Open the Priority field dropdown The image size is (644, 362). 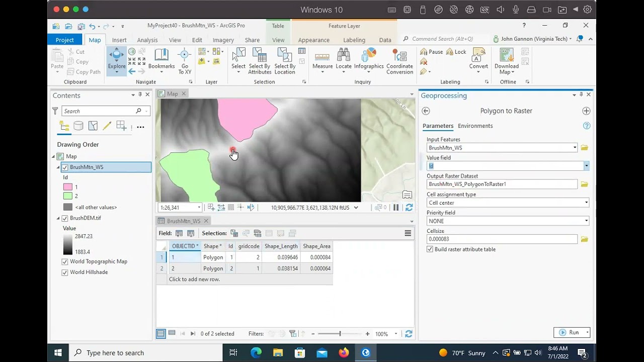(x=586, y=221)
